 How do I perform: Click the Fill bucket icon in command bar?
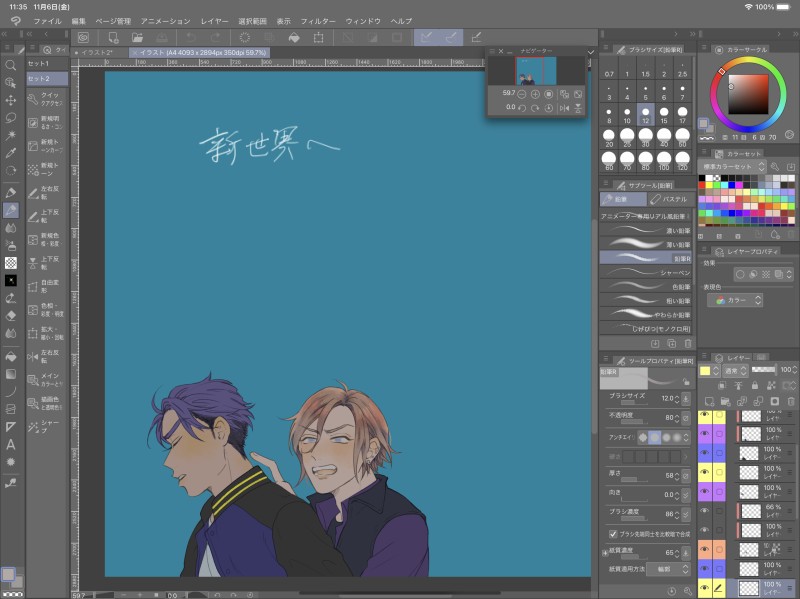[x=294, y=37]
